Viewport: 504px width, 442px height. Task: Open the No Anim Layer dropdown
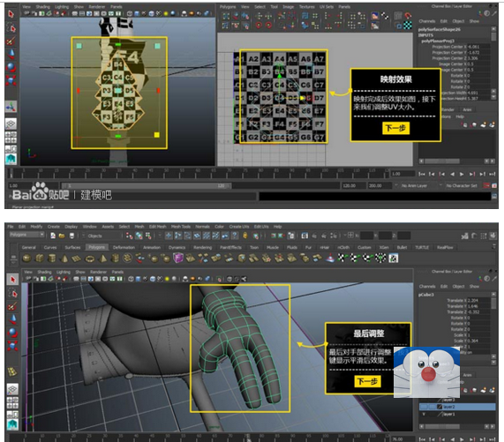tap(415, 185)
